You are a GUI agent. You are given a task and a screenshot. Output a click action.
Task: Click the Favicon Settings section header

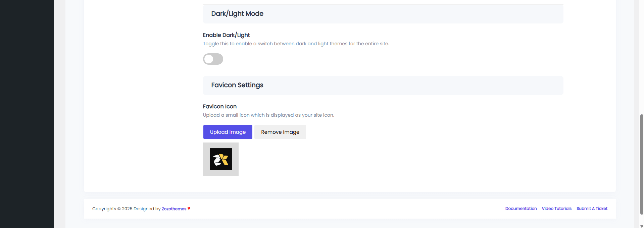point(237,85)
